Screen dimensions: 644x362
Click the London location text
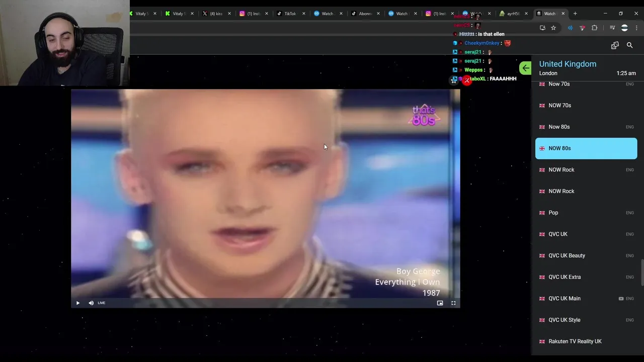point(548,73)
